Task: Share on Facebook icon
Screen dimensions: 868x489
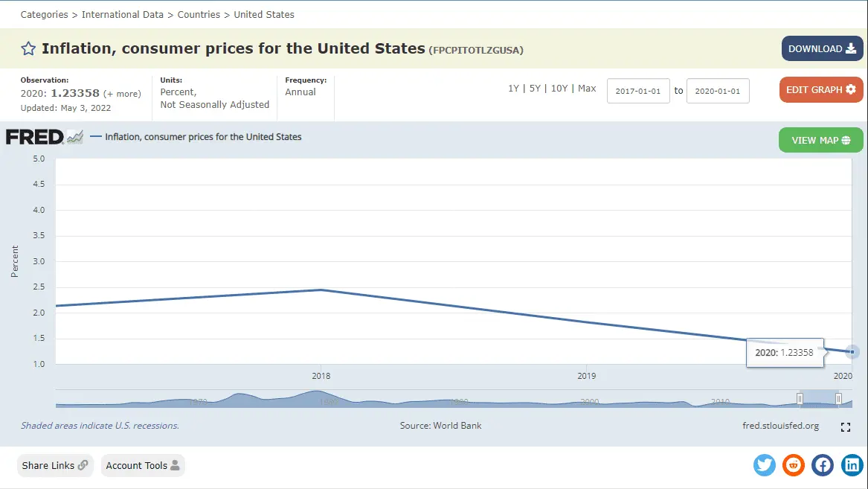Action: (823, 465)
